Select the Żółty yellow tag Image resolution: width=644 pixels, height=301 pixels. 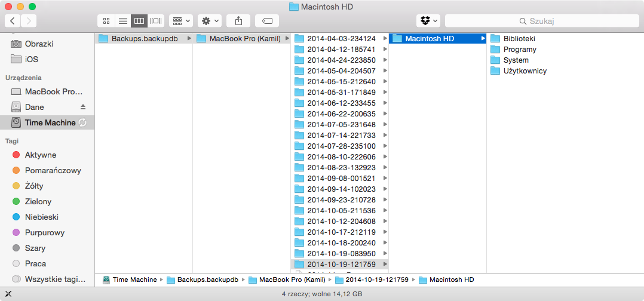tap(47, 186)
